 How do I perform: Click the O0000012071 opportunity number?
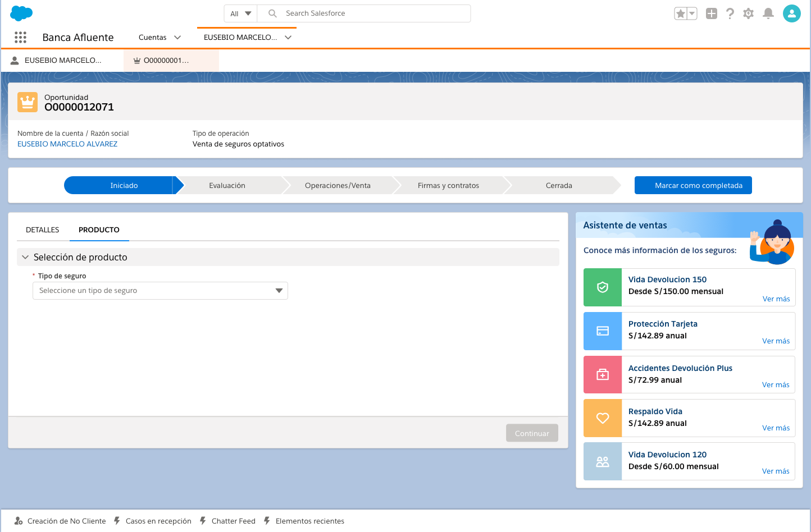pos(79,107)
